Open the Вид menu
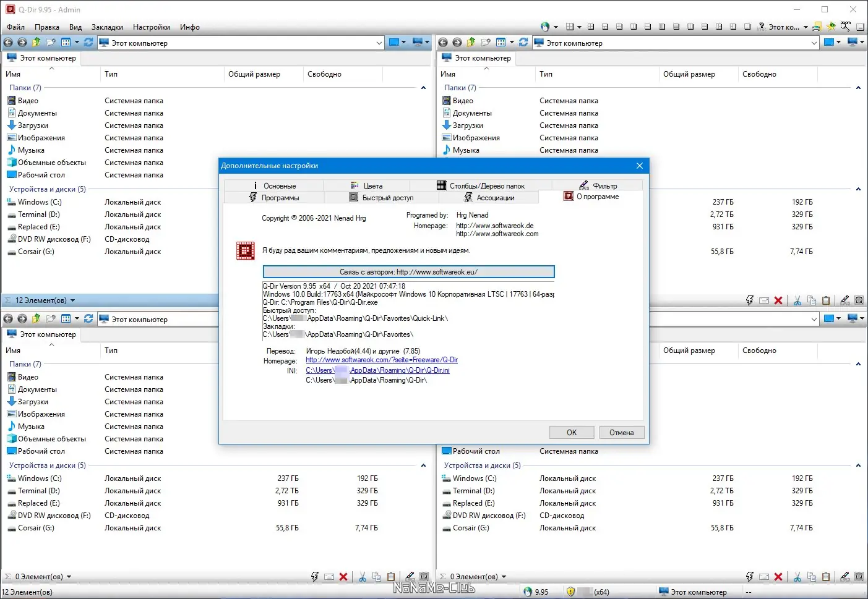This screenshot has width=868, height=599. (75, 27)
